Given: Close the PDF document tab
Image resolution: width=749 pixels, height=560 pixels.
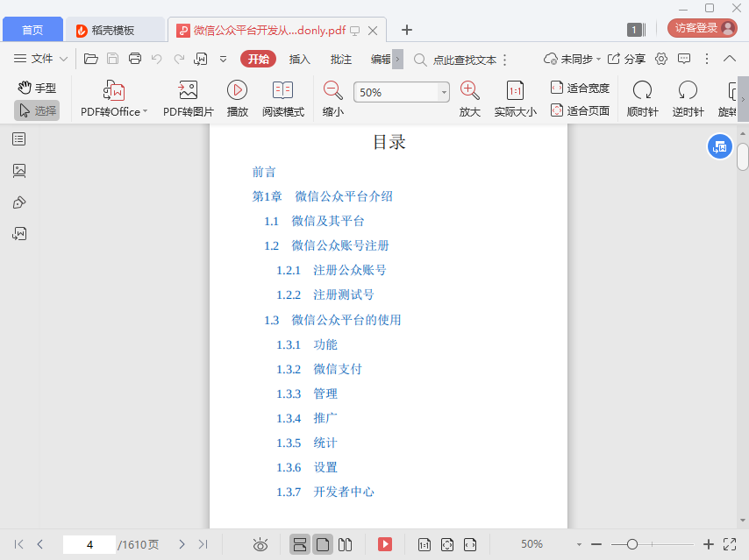Looking at the screenshot, I should 373,31.
